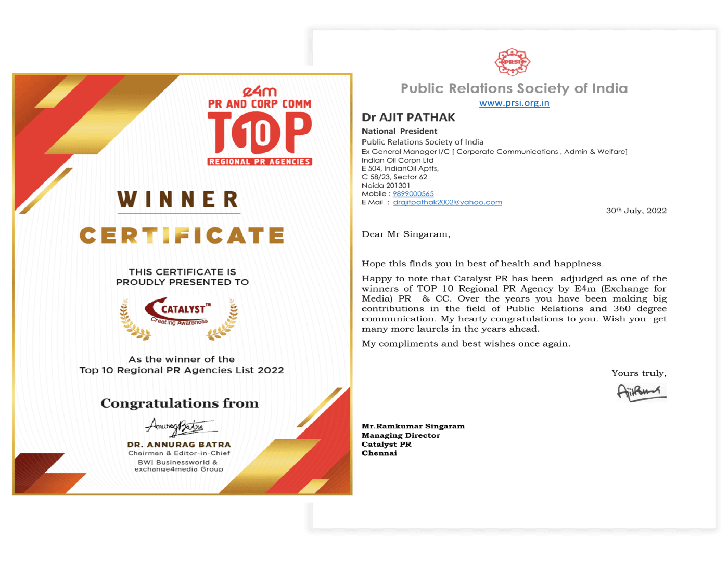The image size is (728, 561).
Task: Click the 'Yours truly,' closing
Action: coord(639,373)
